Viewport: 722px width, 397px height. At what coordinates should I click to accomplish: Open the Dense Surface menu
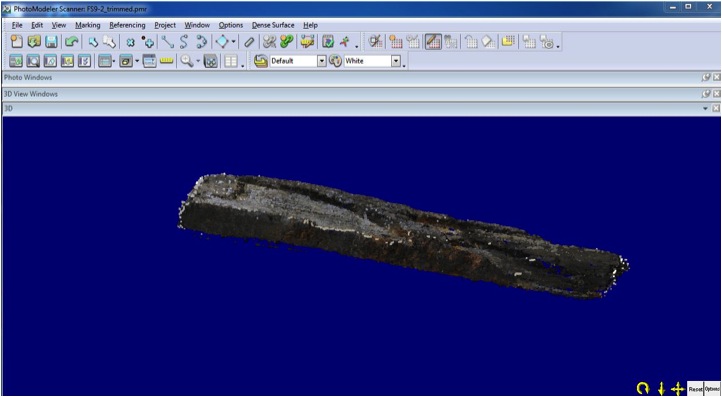point(273,25)
